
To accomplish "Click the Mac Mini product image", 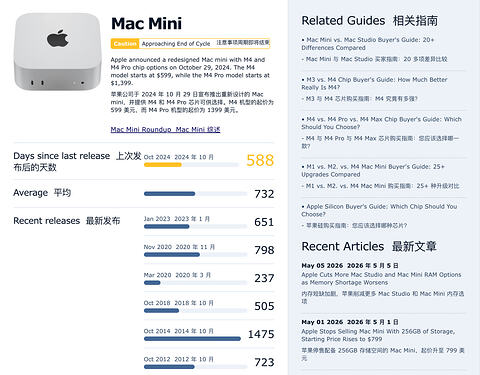I will [x=58, y=52].
